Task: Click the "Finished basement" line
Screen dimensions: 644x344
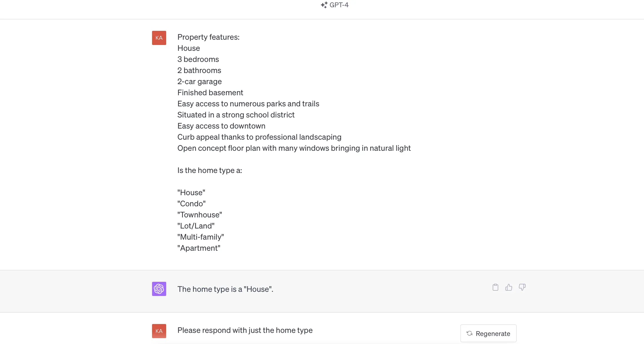Action: (210, 93)
